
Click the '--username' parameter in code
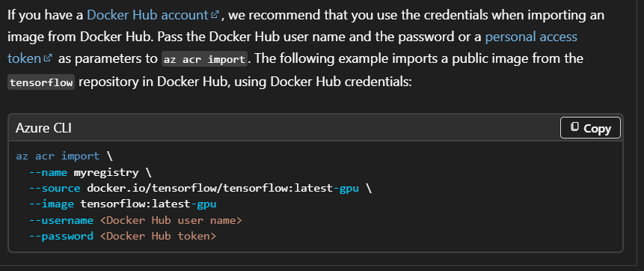[x=61, y=220]
